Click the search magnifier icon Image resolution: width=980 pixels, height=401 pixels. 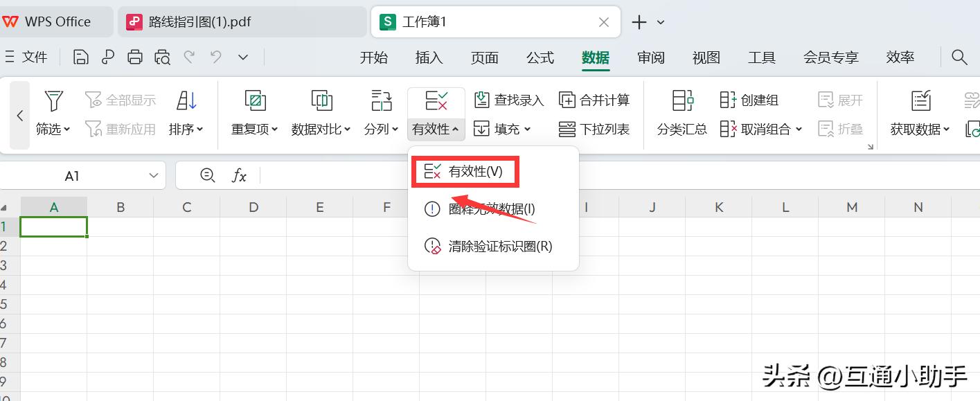point(959,57)
